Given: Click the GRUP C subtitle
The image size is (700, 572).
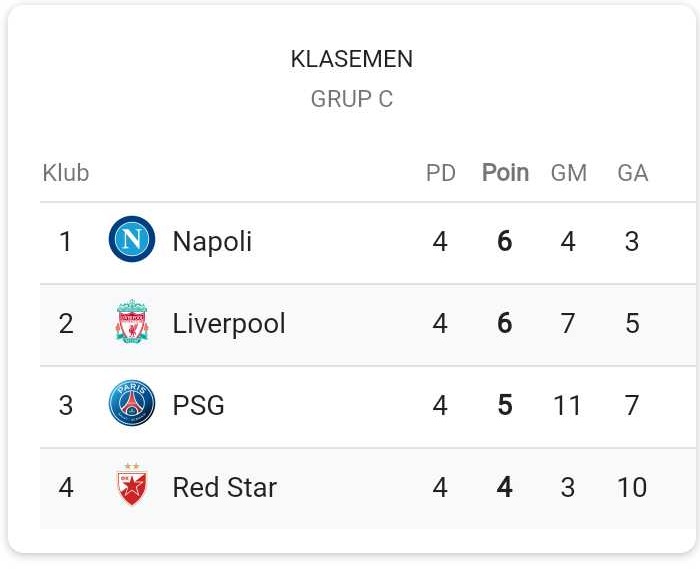Looking at the screenshot, I should 352,99.
